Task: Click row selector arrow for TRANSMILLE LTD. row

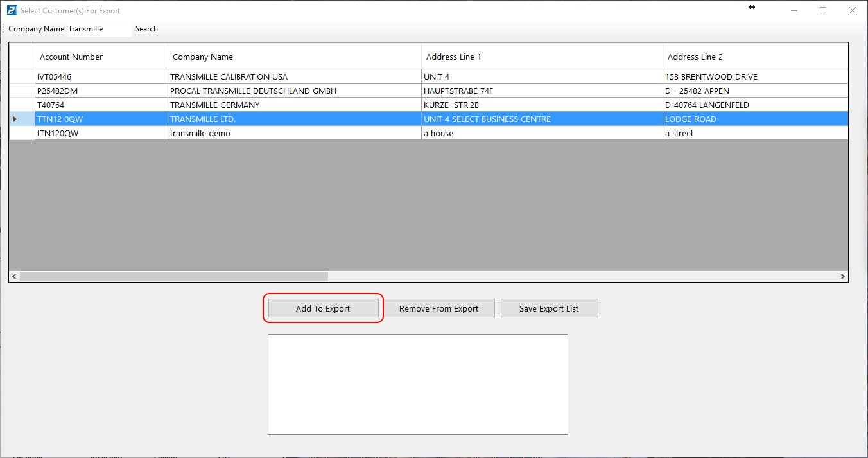Action: [22, 119]
